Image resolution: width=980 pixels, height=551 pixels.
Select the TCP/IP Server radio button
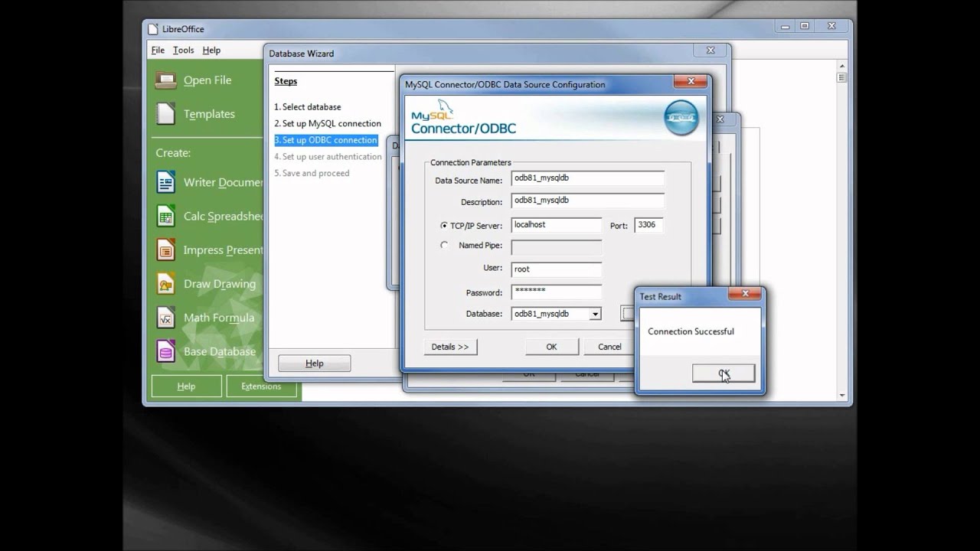click(x=444, y=226)
